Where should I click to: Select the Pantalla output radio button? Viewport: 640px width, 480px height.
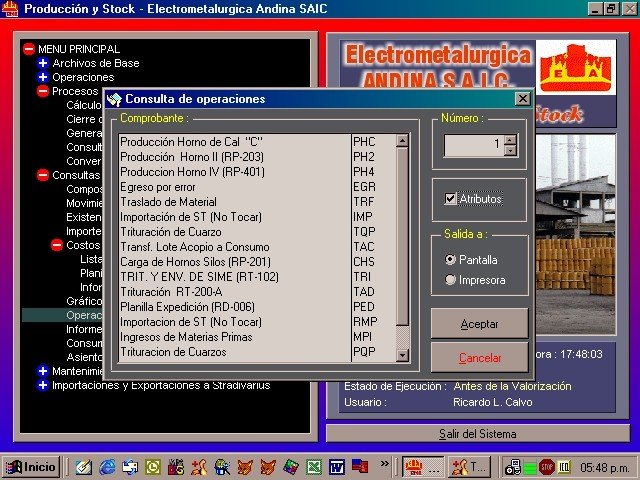point(450,260)
